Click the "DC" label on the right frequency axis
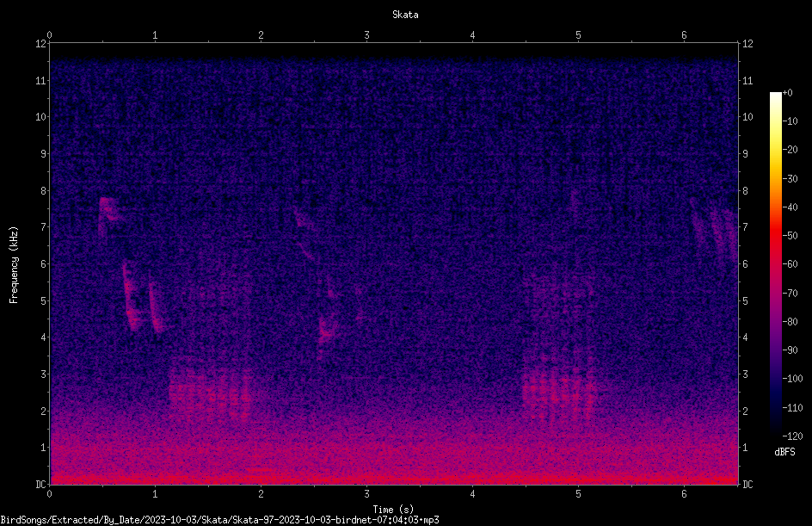The image size is (812, 526). [747, 485]
